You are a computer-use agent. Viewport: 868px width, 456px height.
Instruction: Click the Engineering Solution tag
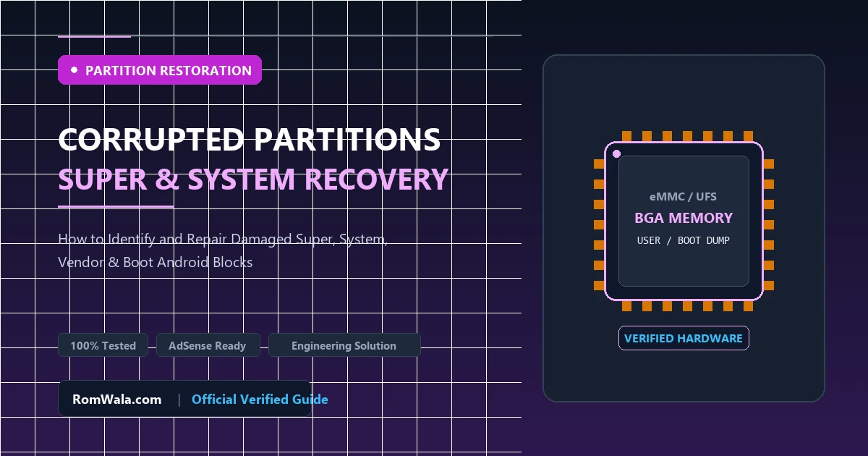[344, 345]
